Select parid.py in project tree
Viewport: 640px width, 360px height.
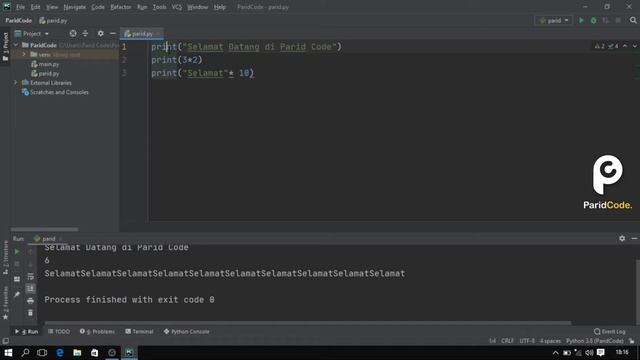45,73
